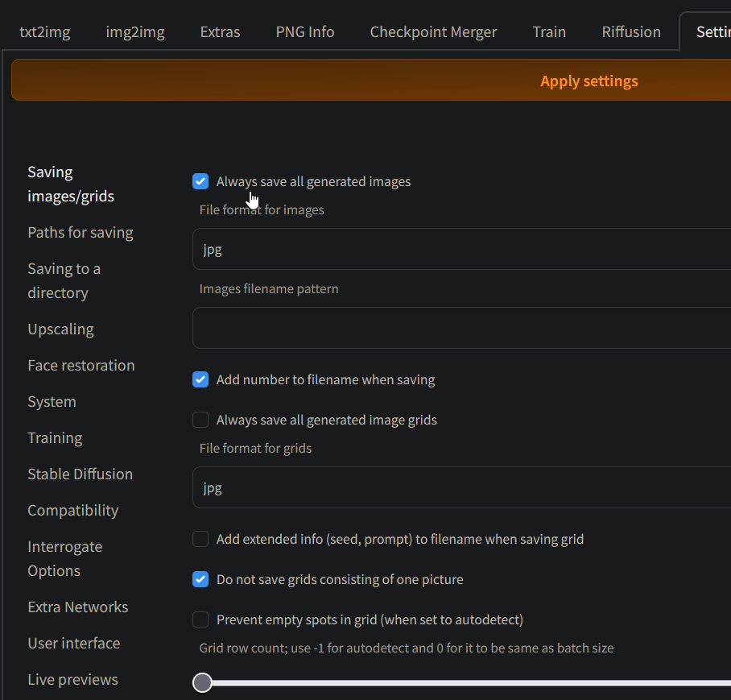Switch to the txt2img tab
The height and width of the screenshot is (700, 731).
[x=44, y=32]
